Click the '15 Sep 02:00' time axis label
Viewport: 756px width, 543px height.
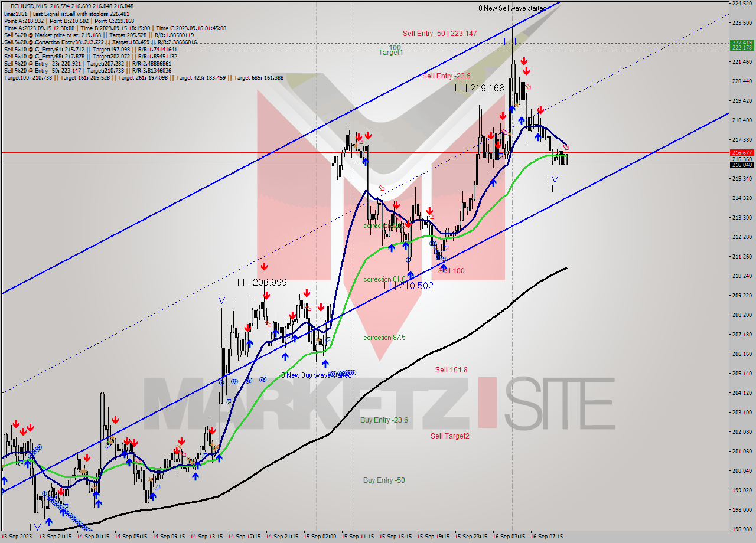tap(320, 537)
